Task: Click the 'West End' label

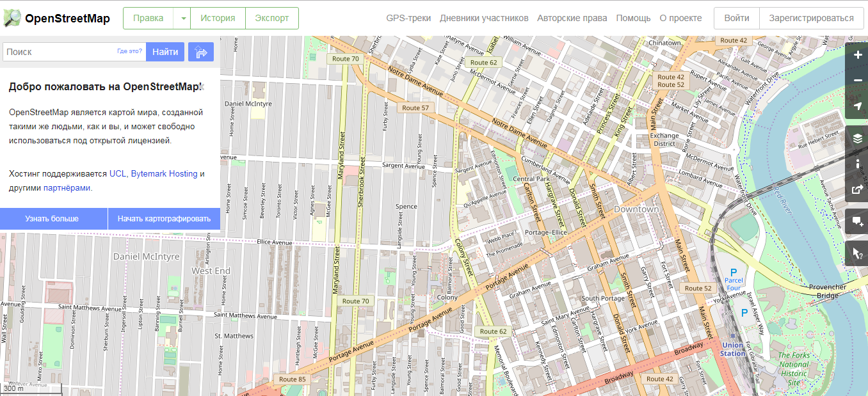Action: (211, 271)
